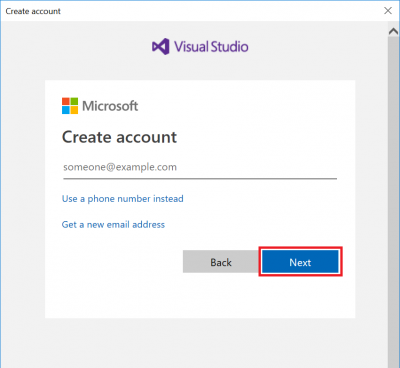Viewport: 400px width, 368px height.
Task: Click the red square in Microsoft logo
Action: pos(66,102)
